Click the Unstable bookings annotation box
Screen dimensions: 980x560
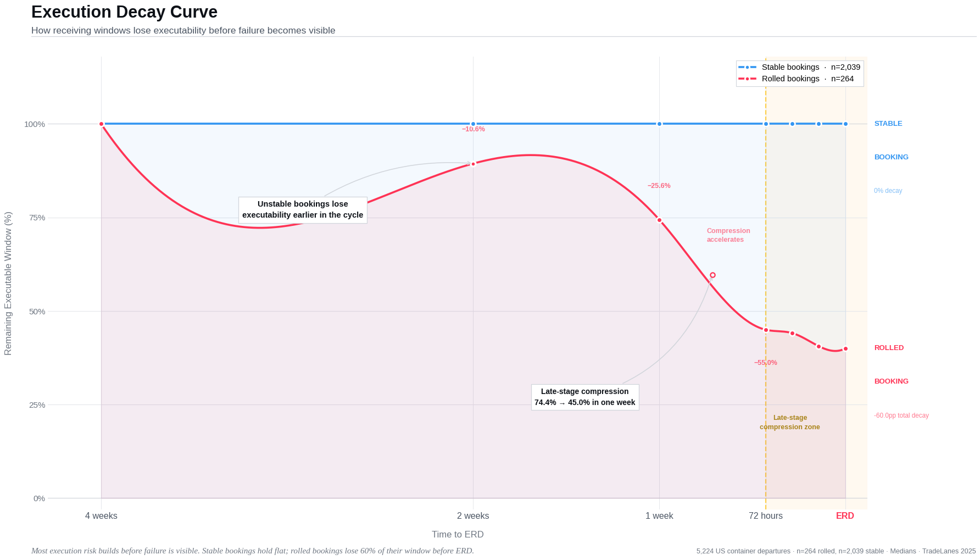point(303,209)
